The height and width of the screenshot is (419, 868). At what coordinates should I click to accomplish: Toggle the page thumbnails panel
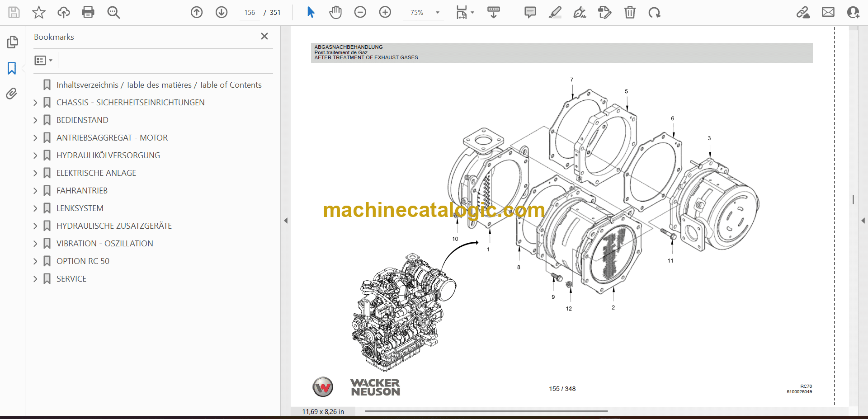12,42
